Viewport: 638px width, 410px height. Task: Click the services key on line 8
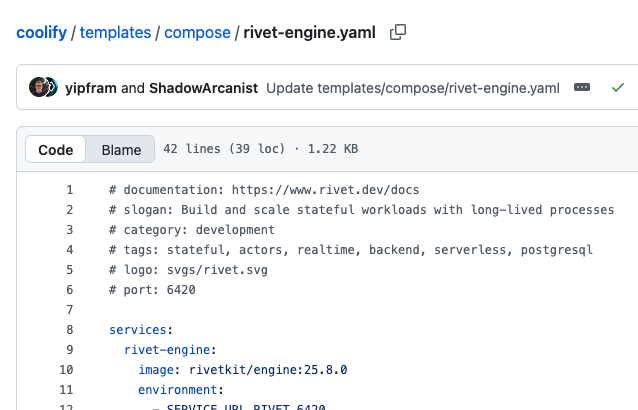point(141,329)
